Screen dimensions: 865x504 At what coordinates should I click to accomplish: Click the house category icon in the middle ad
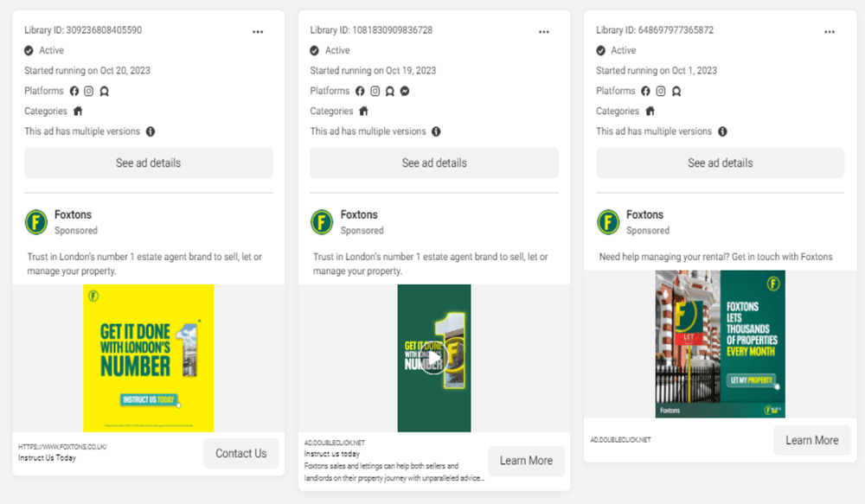coord(363,112)
